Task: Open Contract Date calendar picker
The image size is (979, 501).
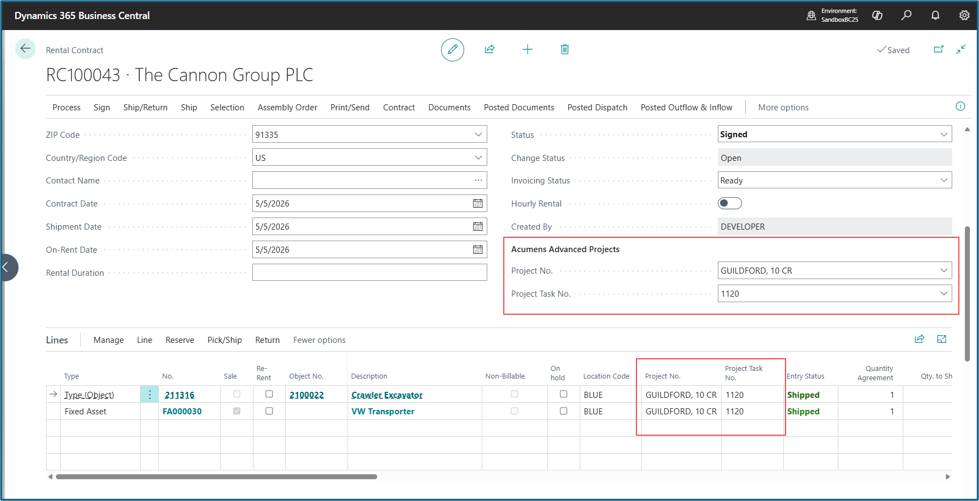Action: click(478, 204)
